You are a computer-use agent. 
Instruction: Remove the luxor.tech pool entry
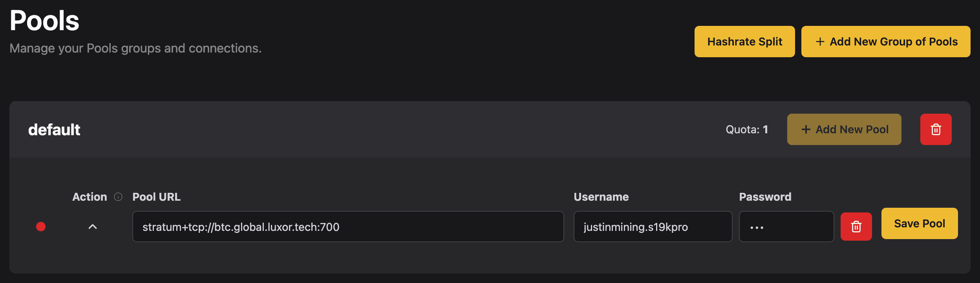(x=856, y=227)
